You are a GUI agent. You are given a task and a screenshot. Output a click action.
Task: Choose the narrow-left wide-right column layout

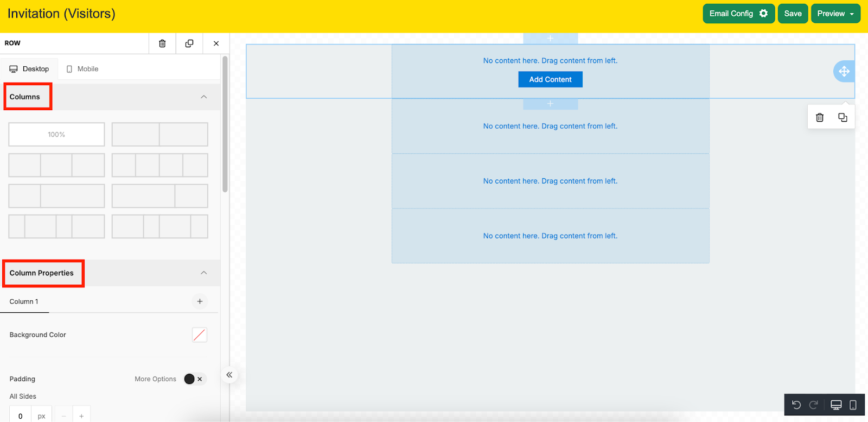point(56,196)
